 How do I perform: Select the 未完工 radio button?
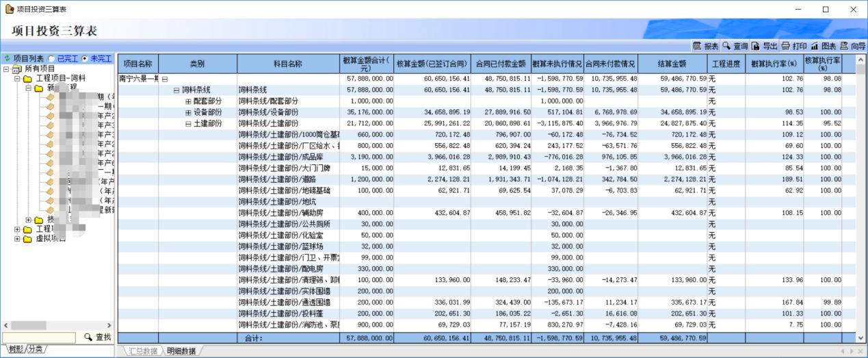pos(85,59)
